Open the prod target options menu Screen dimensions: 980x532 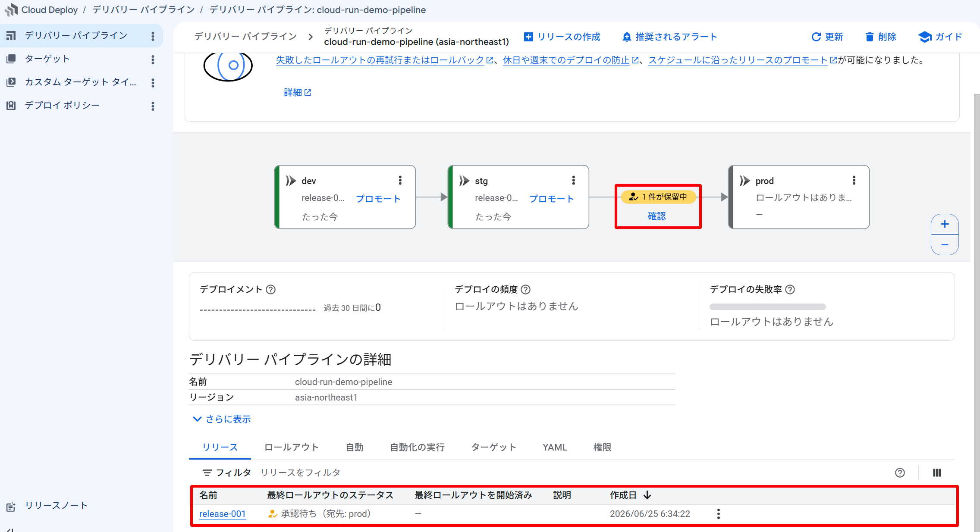(x=854, y=181)
